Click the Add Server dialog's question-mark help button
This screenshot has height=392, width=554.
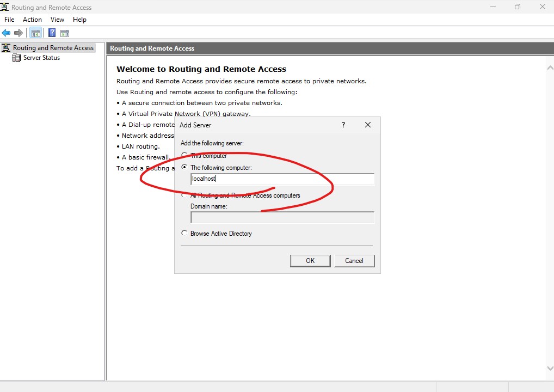tap(343, 125)
